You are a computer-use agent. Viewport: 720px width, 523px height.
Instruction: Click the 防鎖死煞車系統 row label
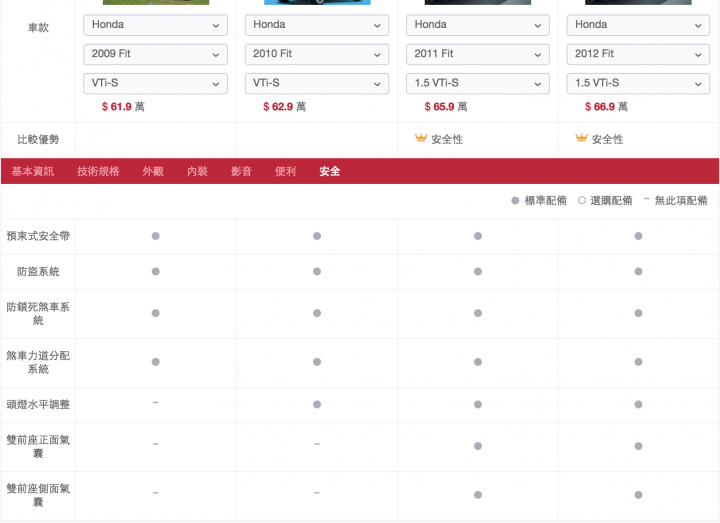click(38, 313)
